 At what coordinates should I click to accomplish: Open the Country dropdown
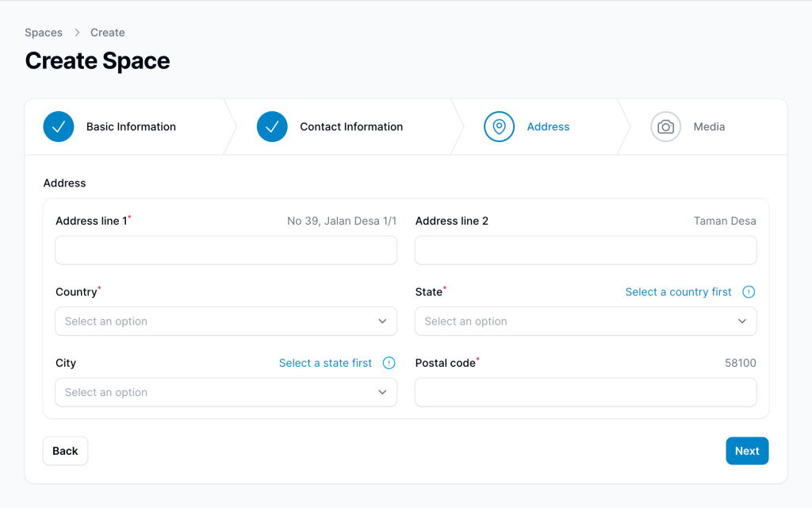226,321
